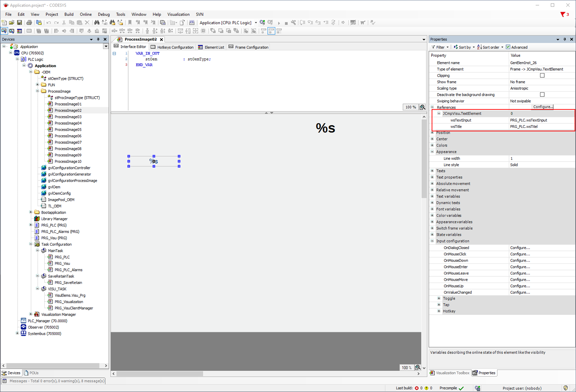The image size is (576, 392).
Task: Open the Application device dropdown in toolbar
Action: pos(256,23)
